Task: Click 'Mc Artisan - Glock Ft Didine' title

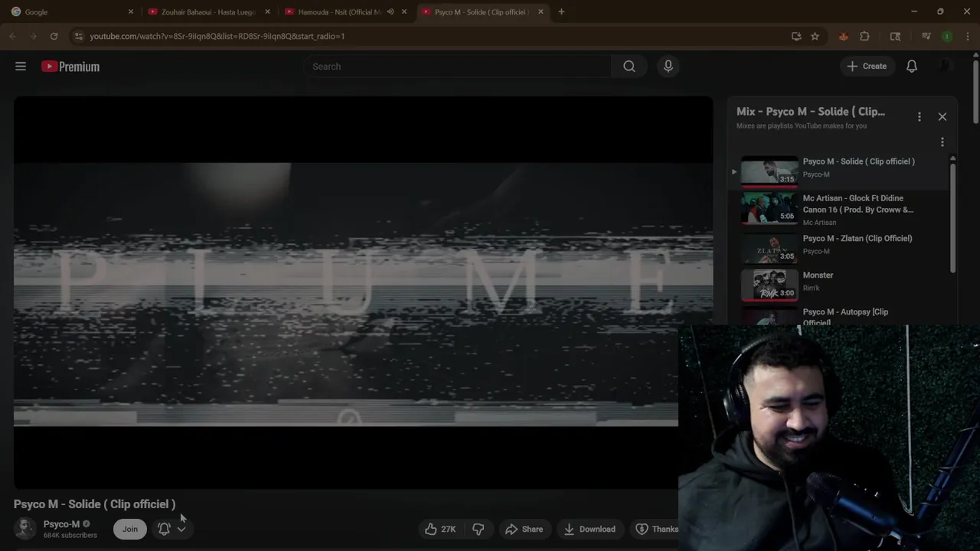Action: (857, 204)
